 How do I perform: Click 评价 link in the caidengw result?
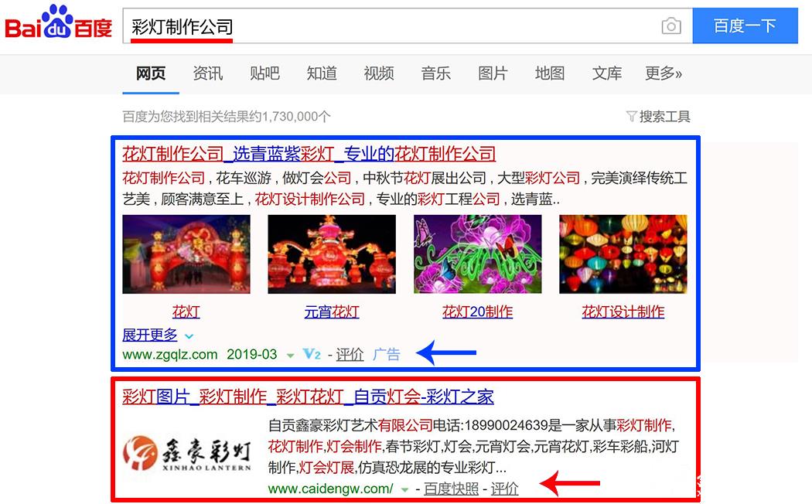point(504,489)
